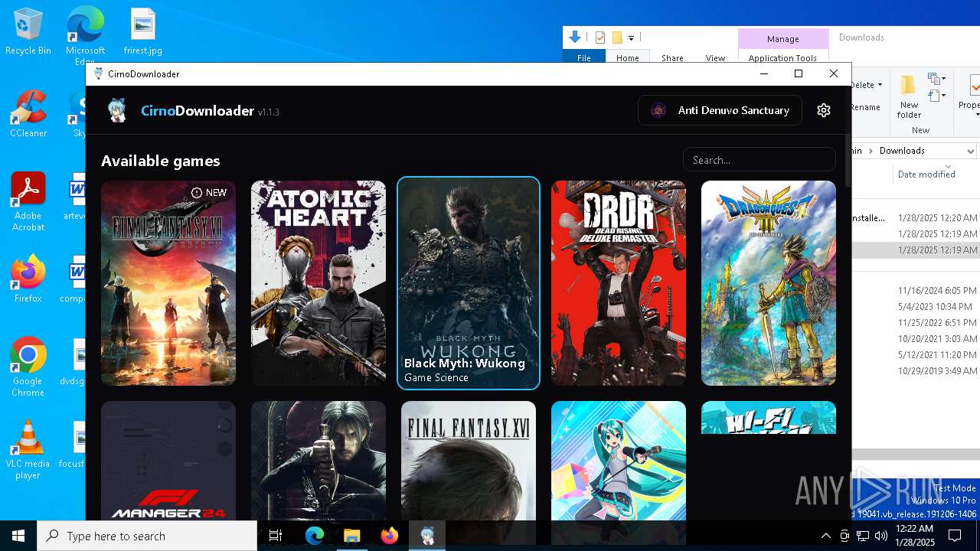
Task: Open the Dragon Quest III game card
Action: tap(769, 283)
